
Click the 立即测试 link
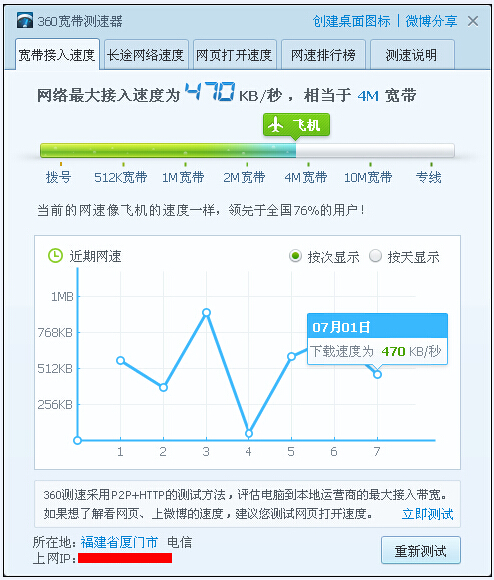[427, 514]
